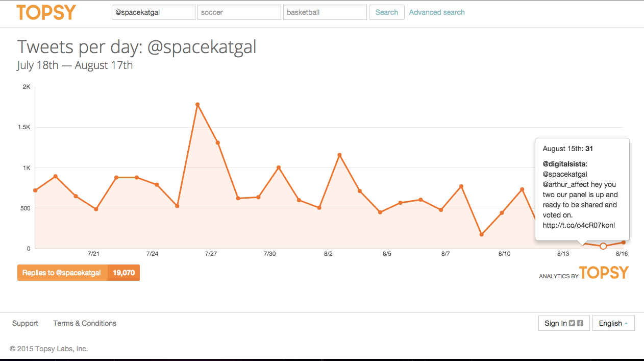This screenshot has width=644, height=361.
Task: Click the 7/21 x-axis label
Action: click(x=93, y=254)
